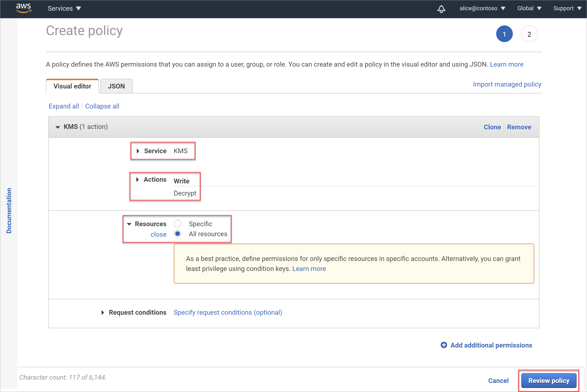Select the Specific radio button
This screenshot has height=392, width=587.
[178, 224]
